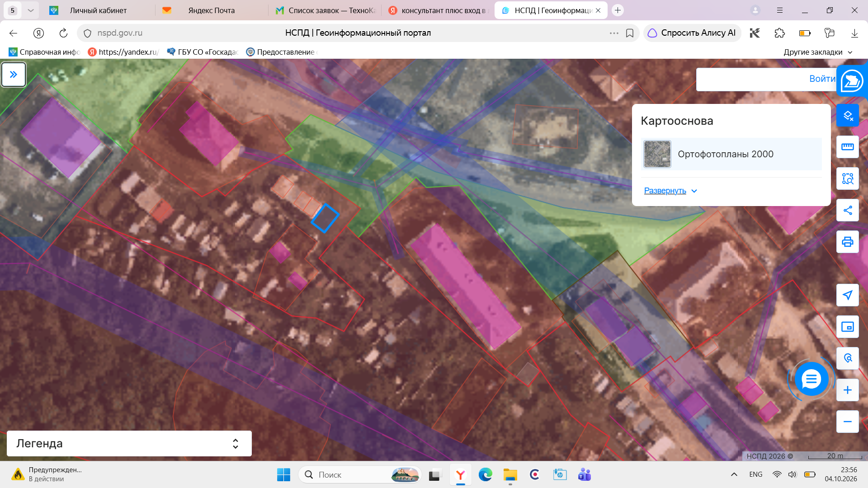Expand the left sidebar panel with the double-chevron button

[x=14, y=75]
